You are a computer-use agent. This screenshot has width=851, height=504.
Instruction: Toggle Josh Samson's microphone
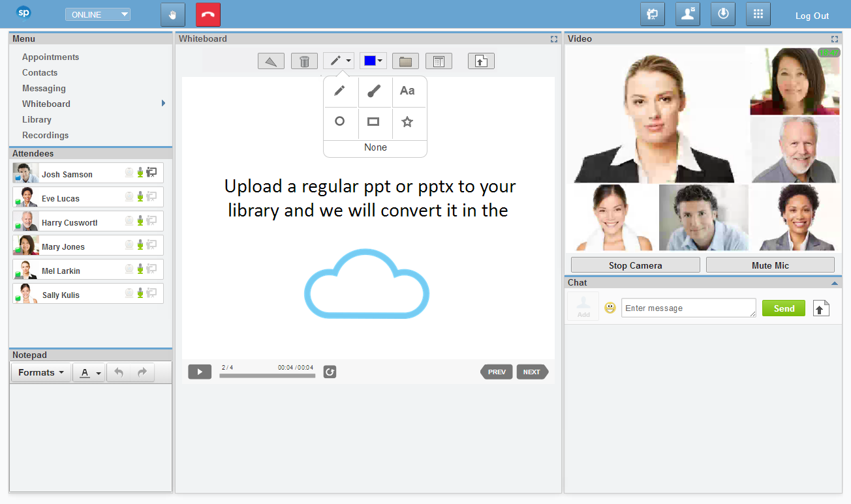[140, 173]
